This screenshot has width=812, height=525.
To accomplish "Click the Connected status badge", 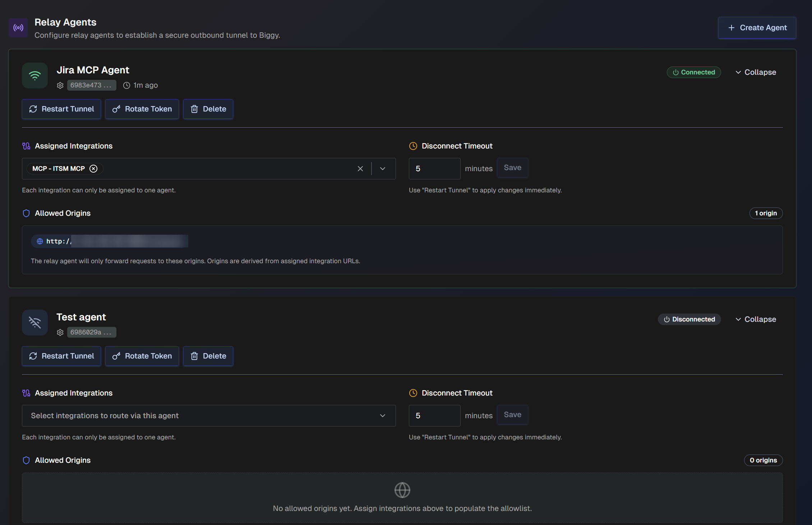I will point(694,72).
